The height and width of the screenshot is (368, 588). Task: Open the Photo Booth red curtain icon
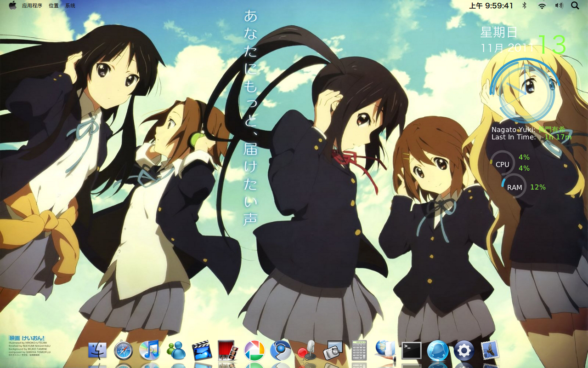pos(228,351)
